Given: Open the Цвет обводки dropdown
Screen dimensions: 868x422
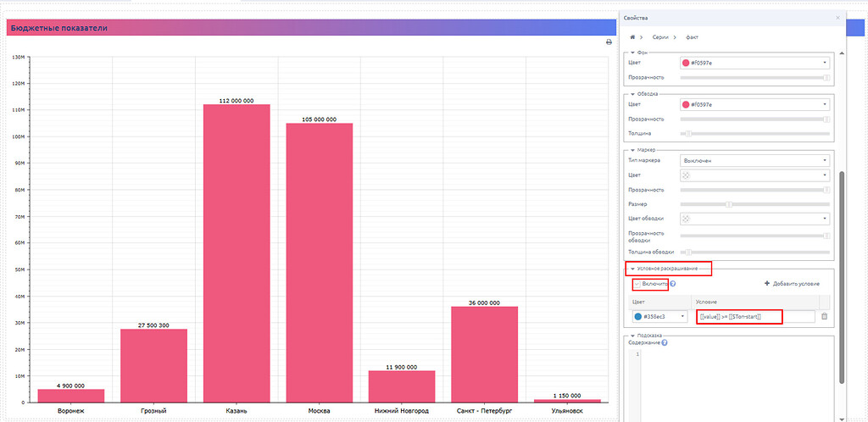Looking at the screenshot, I should 754,219.
